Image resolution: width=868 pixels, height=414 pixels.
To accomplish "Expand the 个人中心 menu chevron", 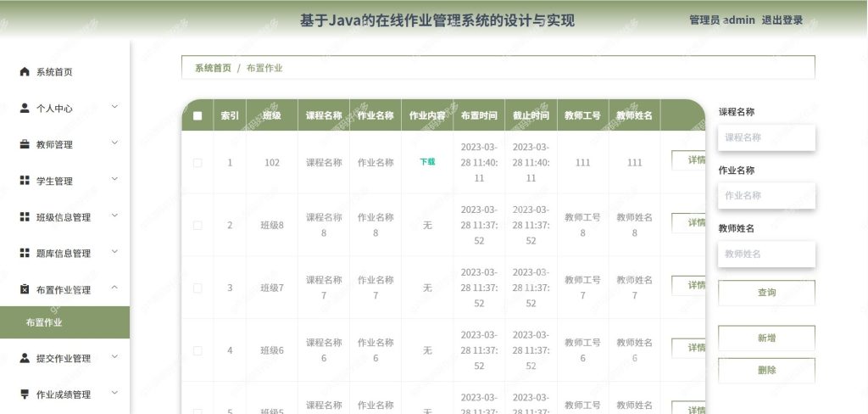I will point(114,106).
